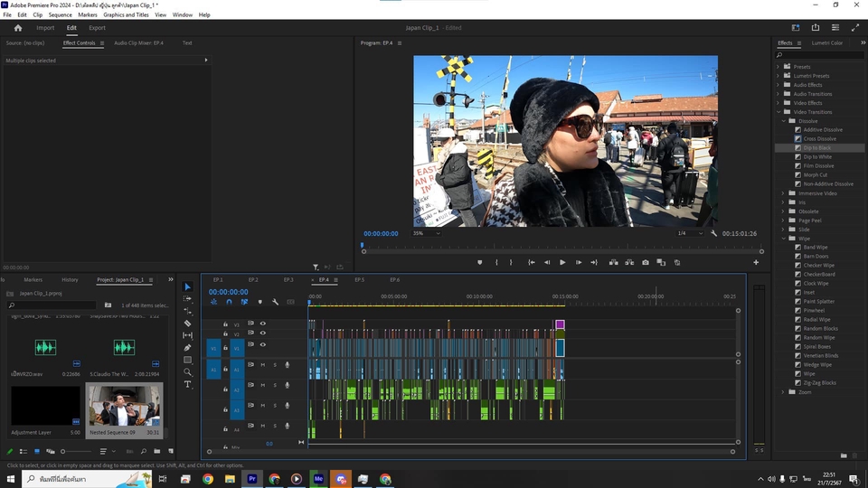Expand the Immersive Video effects folder

pyautogui.click(x=783, y=193)
